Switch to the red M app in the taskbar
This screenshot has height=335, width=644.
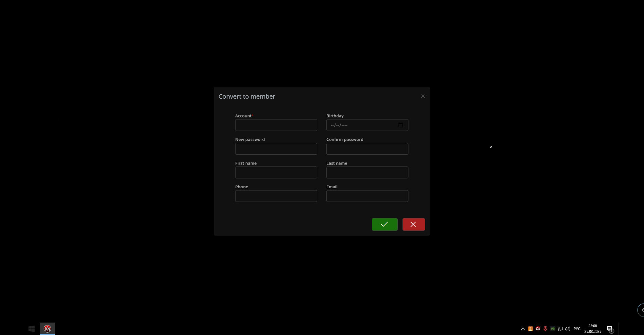tap(47, 329)
